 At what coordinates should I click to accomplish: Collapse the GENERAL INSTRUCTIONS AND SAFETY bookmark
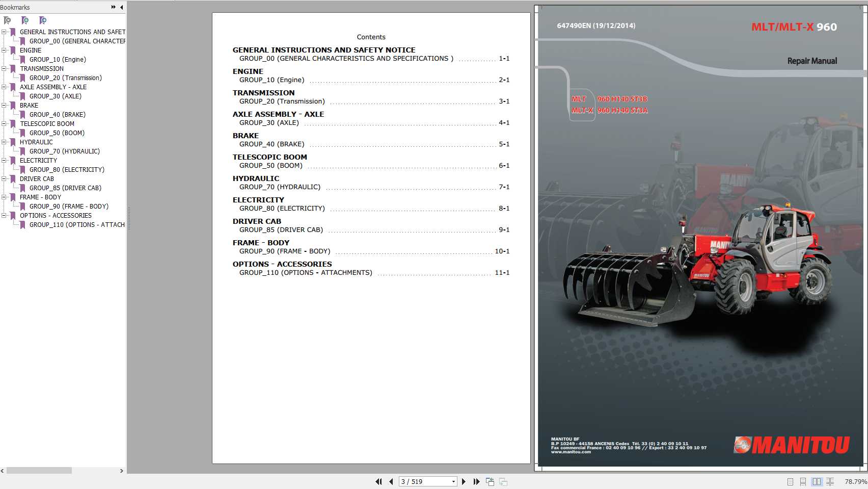pos(4,32)
